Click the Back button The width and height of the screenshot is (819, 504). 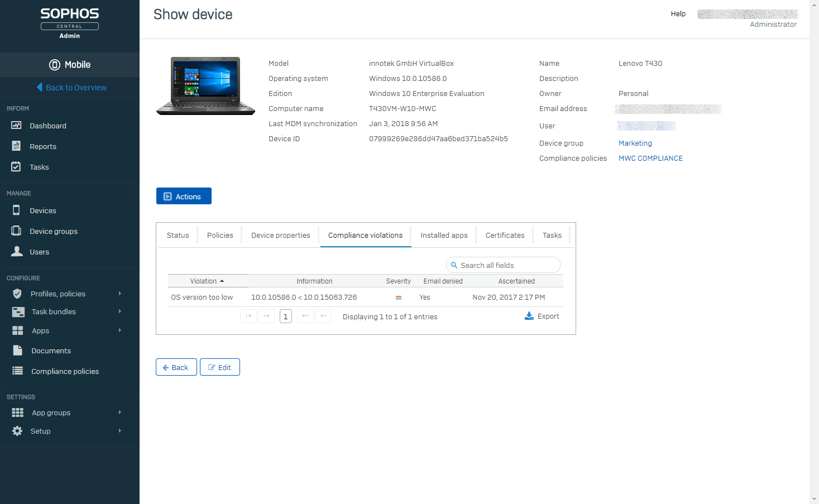click(176, 367)
